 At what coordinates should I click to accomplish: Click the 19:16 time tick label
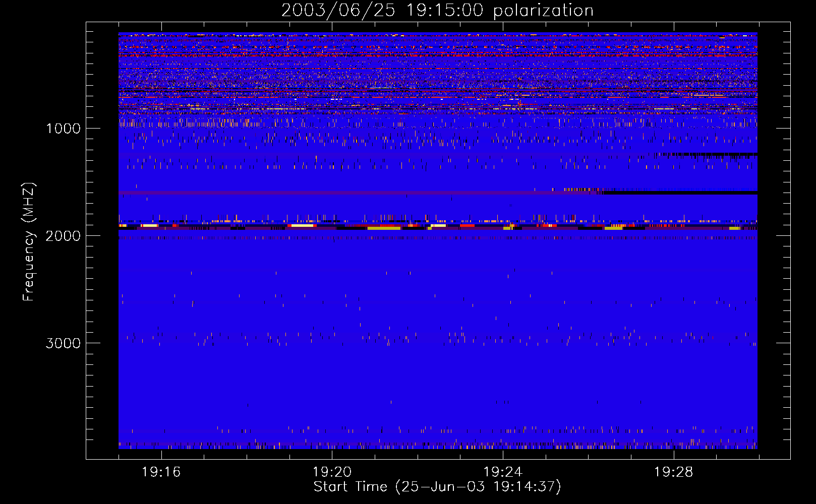click(161, 472)
